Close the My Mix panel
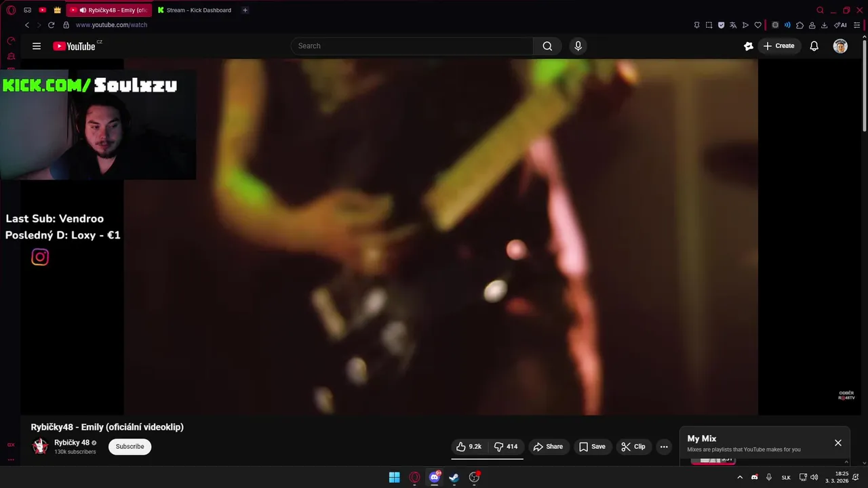This screenshot has height=488, width=868. point(838,443)
